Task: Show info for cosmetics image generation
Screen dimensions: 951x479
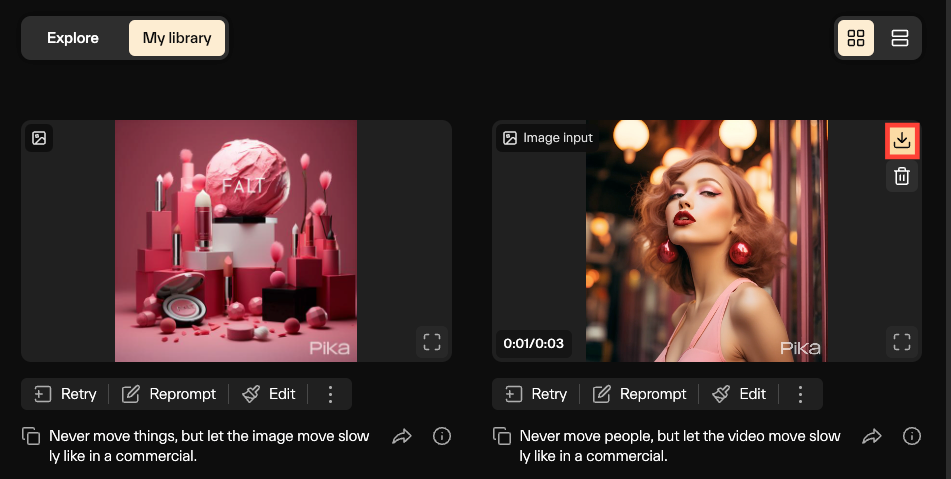Action: pyautogui.click(x=441, y=436)
